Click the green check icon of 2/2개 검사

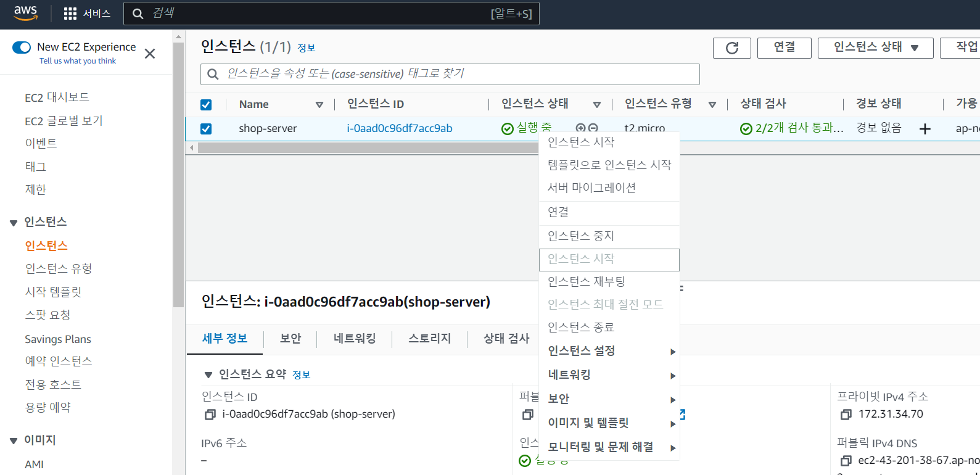tap(746, 128)
